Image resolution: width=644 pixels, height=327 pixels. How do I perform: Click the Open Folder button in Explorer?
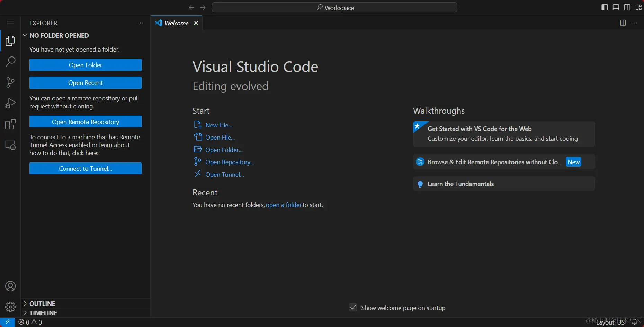pyautogui.click(x=86, y=65)
